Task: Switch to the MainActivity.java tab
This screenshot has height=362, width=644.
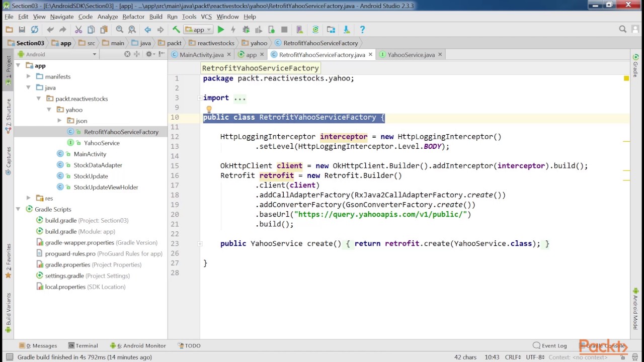Action: coord(201,55)
